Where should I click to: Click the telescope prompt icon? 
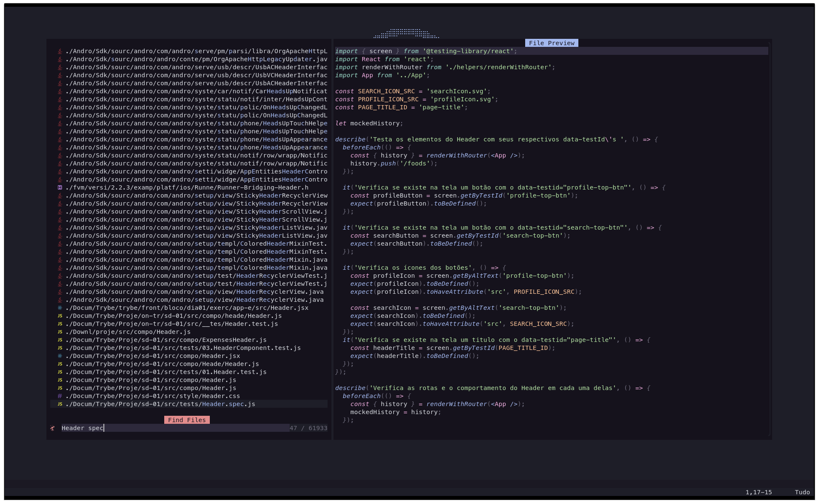click(52, 428)
